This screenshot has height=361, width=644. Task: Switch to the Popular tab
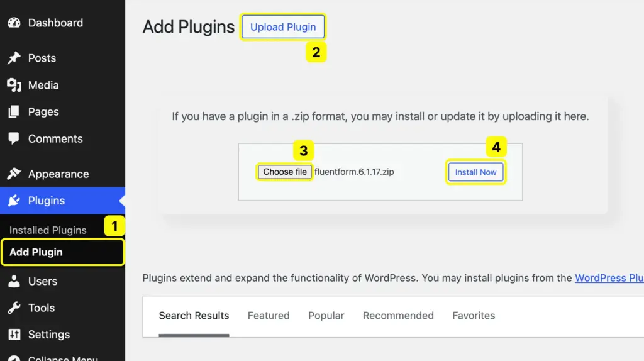coord(326,316)
